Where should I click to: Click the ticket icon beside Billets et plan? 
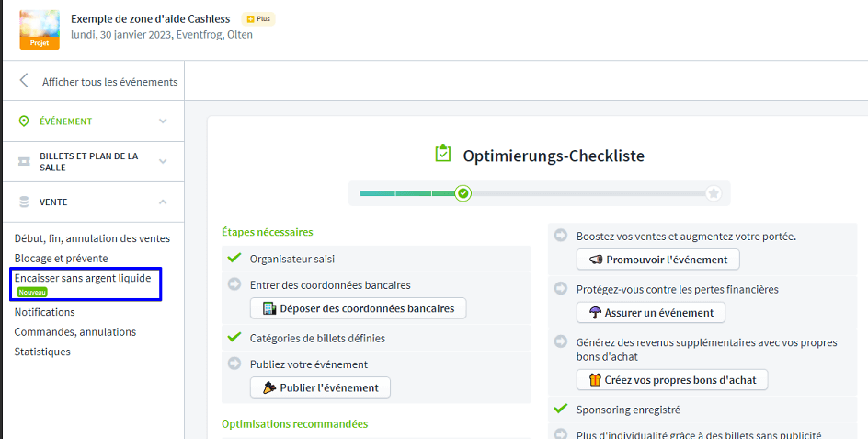[x=24, y=162]
